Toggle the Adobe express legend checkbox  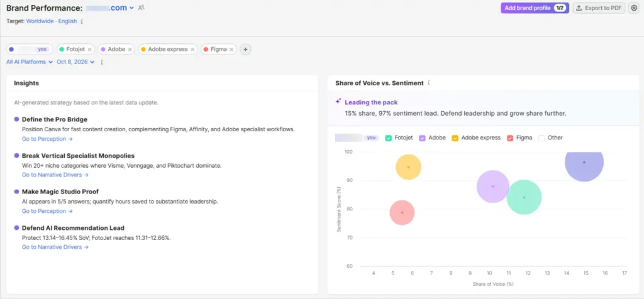pos(455,138)
